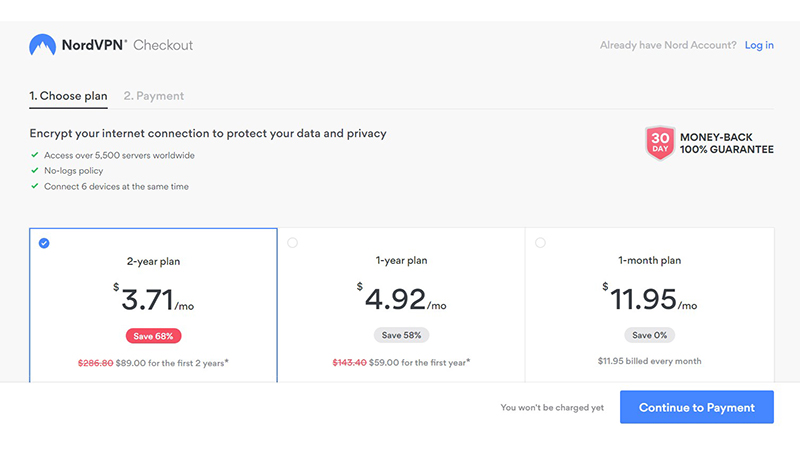Viewport: 800px width, 450px height.
Task: Click the Continue to Payment button
Action: point(697,407)
